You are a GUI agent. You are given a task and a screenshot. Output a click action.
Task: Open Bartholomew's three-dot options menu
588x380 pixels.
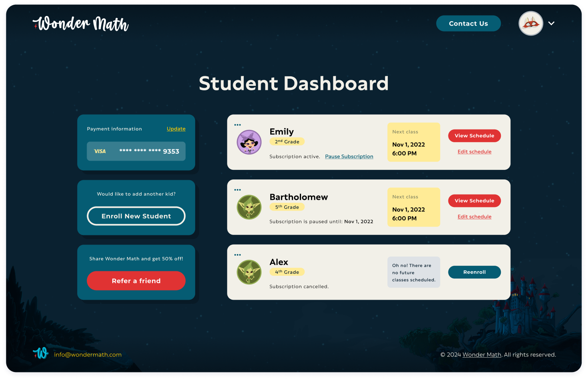tap(237, 190)
